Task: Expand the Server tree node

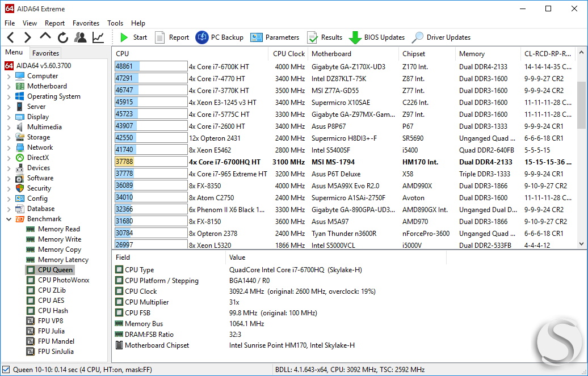Action: click(x=9, y=107)
